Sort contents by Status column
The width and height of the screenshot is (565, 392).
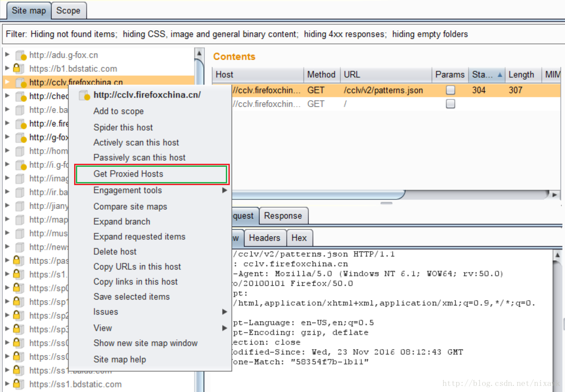487,74
